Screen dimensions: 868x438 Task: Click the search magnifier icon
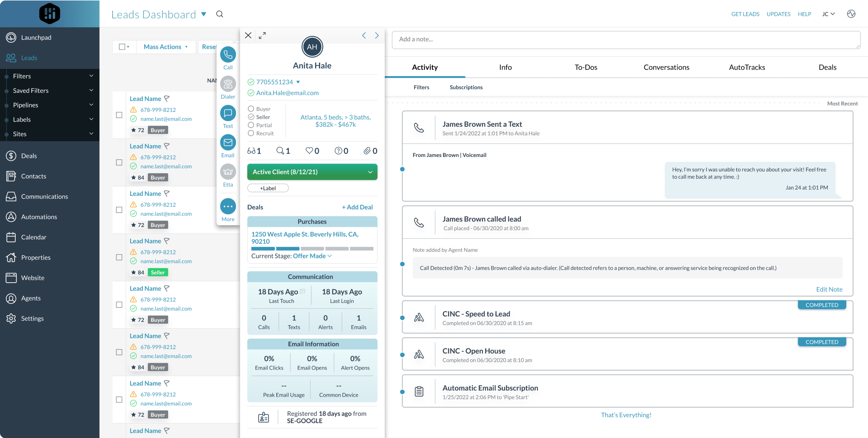(x=220, y=14)
